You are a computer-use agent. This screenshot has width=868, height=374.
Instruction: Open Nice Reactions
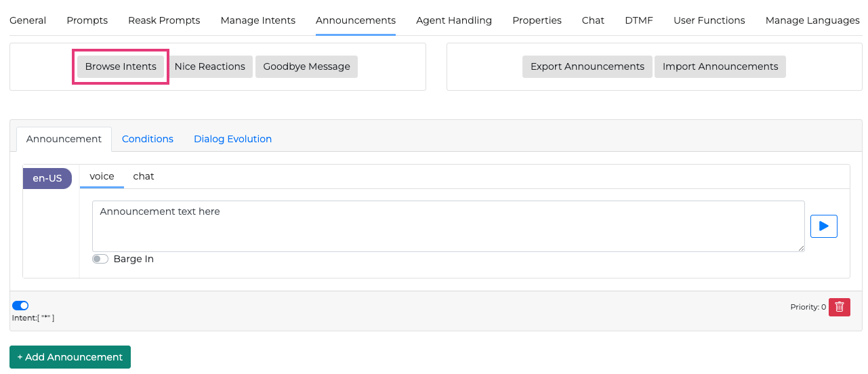tap(209, 66)
